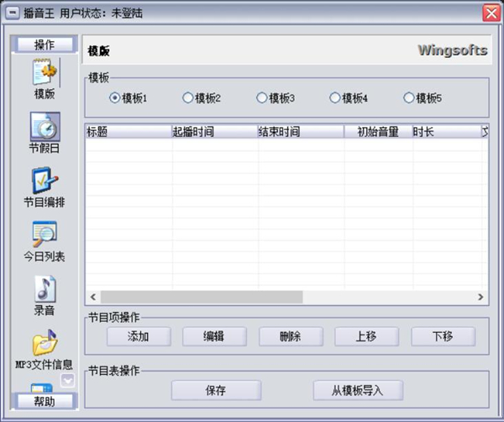Open the 帮助 sidebar section tab

click(x=45, y=401)
